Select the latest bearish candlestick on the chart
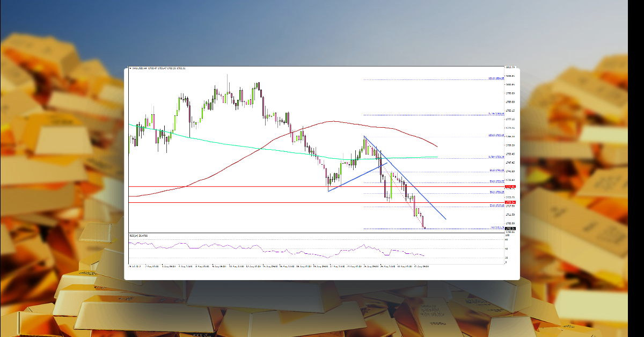 click(424, 223)
